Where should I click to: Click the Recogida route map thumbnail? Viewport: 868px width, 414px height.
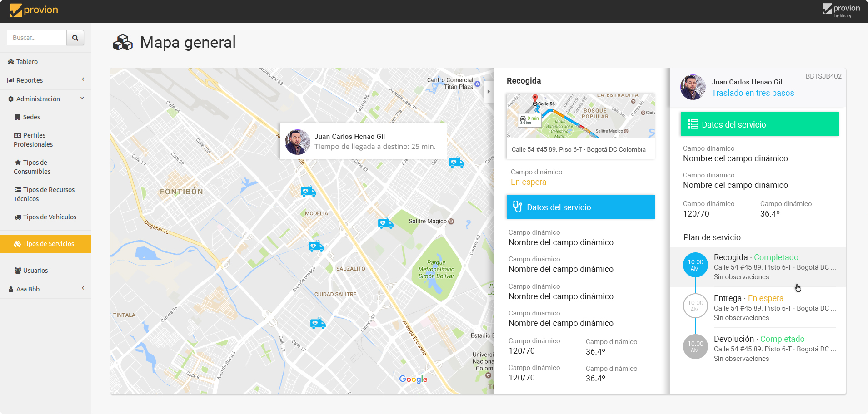coord(581,116)
